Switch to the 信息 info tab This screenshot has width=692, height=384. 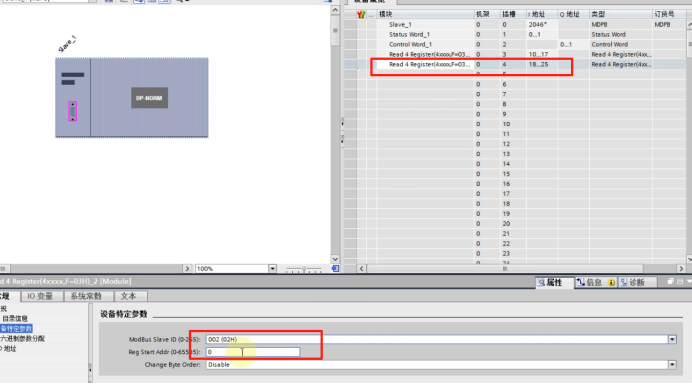590,282
